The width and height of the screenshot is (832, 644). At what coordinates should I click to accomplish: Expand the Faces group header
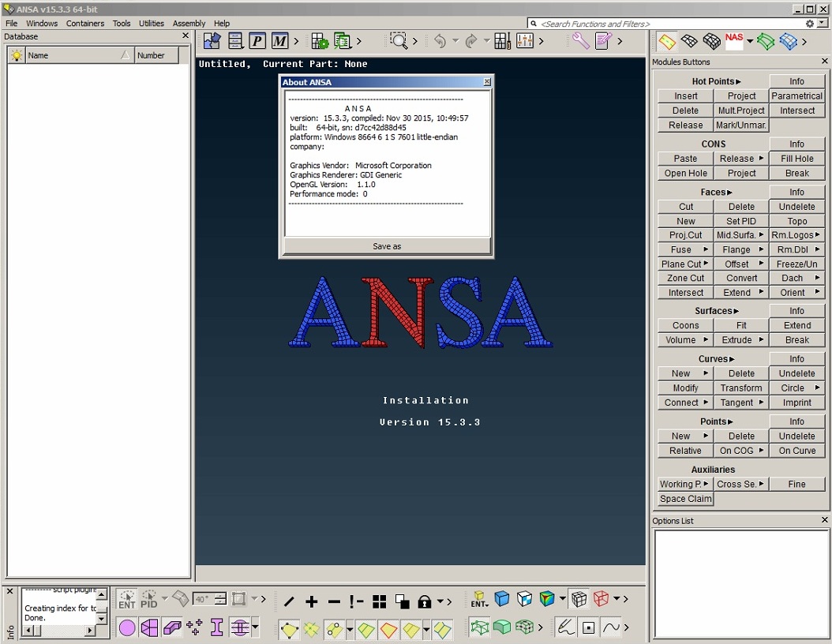[x=716, y=192]
